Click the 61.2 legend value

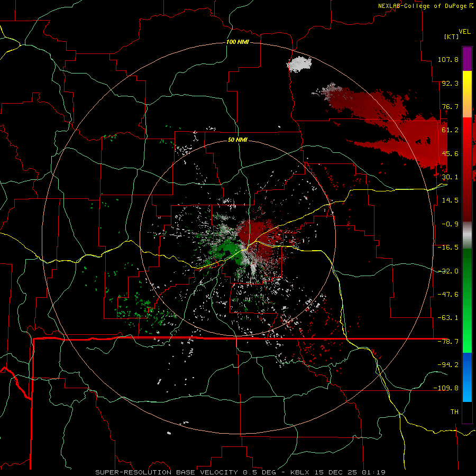(450, 130)
